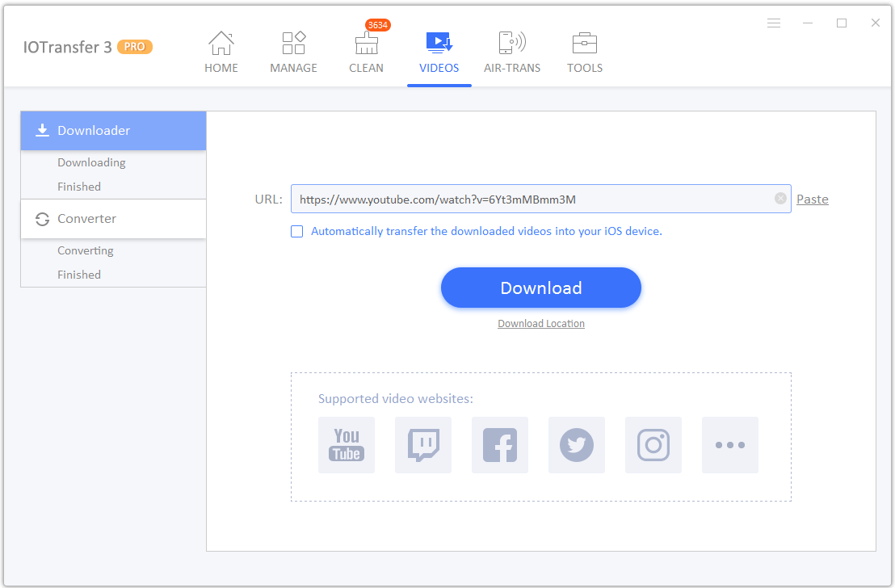
Task: Clear the URL field with the x icon
Action: pos(780,198)
